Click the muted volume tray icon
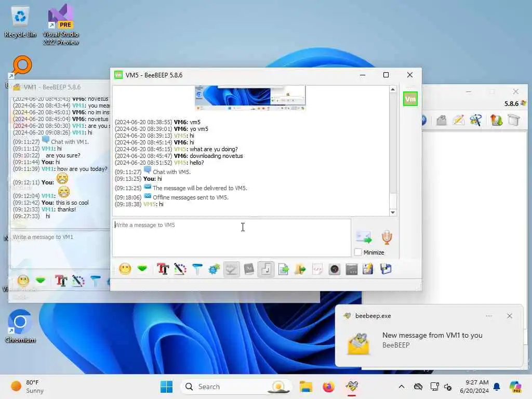 (448, 387)
